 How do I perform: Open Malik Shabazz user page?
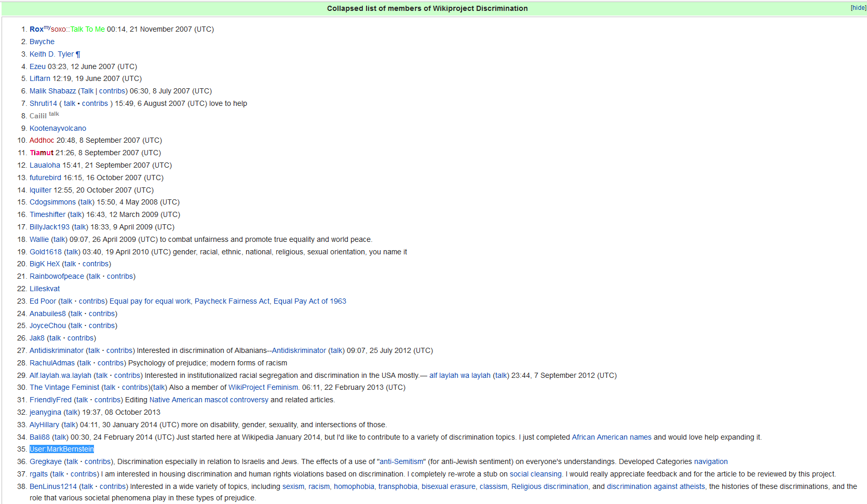(x=52, y=91)
